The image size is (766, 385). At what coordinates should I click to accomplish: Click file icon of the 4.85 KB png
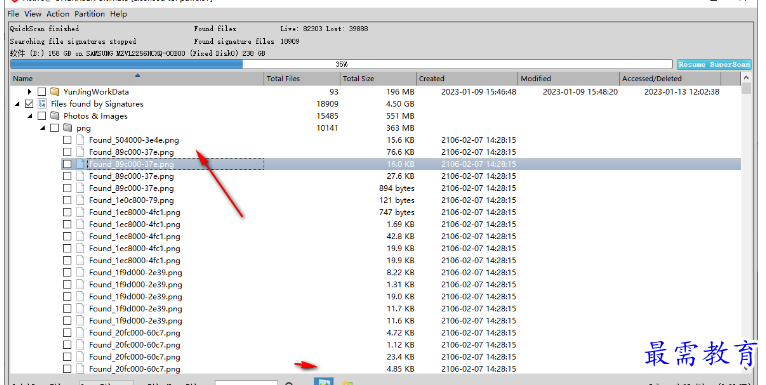tap(80, 369)
